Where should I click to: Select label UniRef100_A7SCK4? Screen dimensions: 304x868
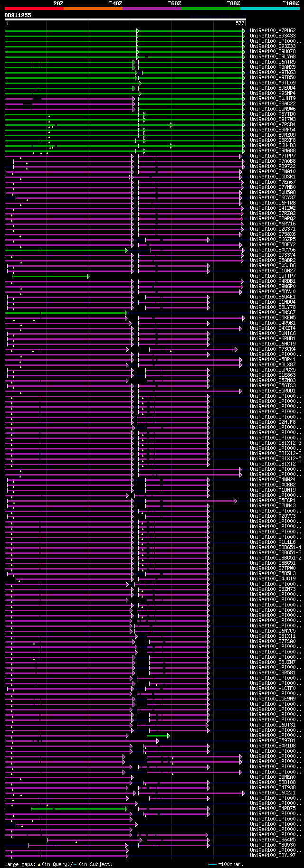tap(273, 349)
